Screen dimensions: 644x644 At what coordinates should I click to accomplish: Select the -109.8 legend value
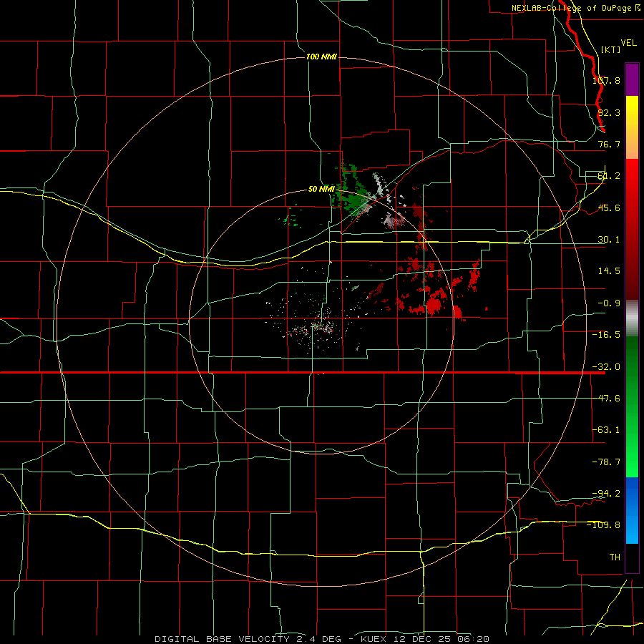click(604, 525)
